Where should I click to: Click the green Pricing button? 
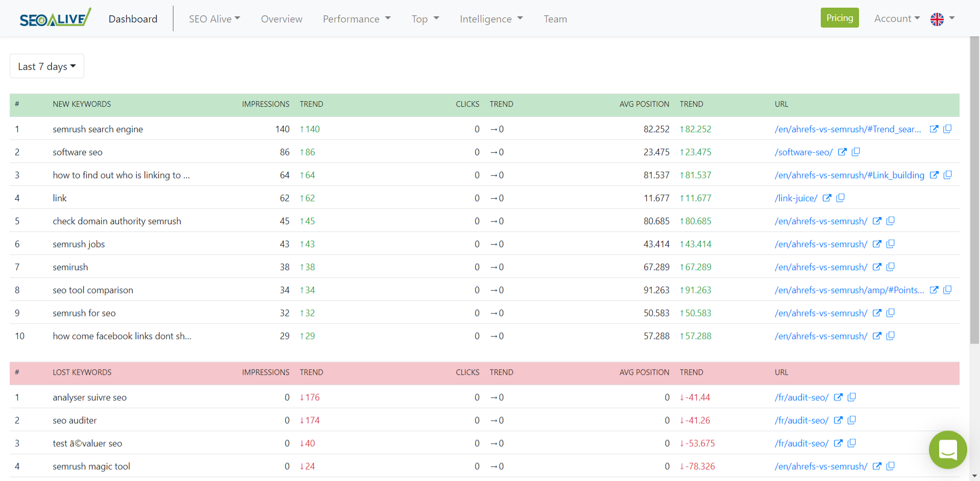[840, 18]
